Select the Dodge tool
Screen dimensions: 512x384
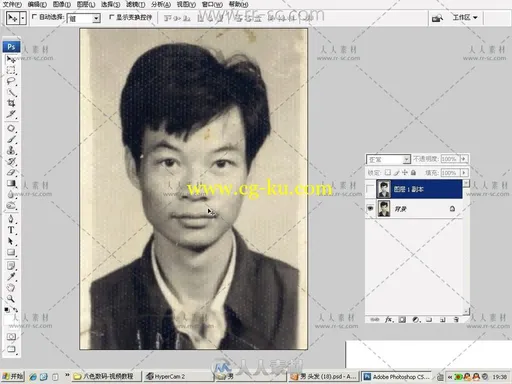[x=11, y=205]
